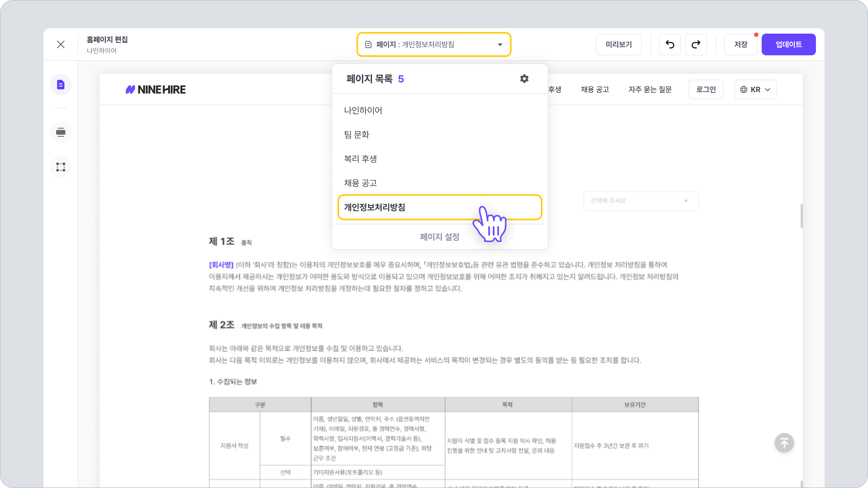Open the sections layout sidebar icon
The width and height of the screenshot is (868, 488).
[x=61, y=132]
